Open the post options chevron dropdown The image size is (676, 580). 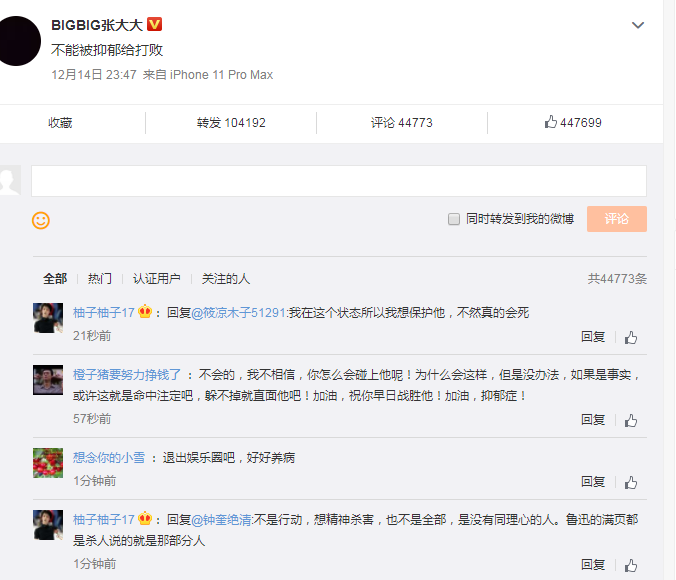coord(638,25)
